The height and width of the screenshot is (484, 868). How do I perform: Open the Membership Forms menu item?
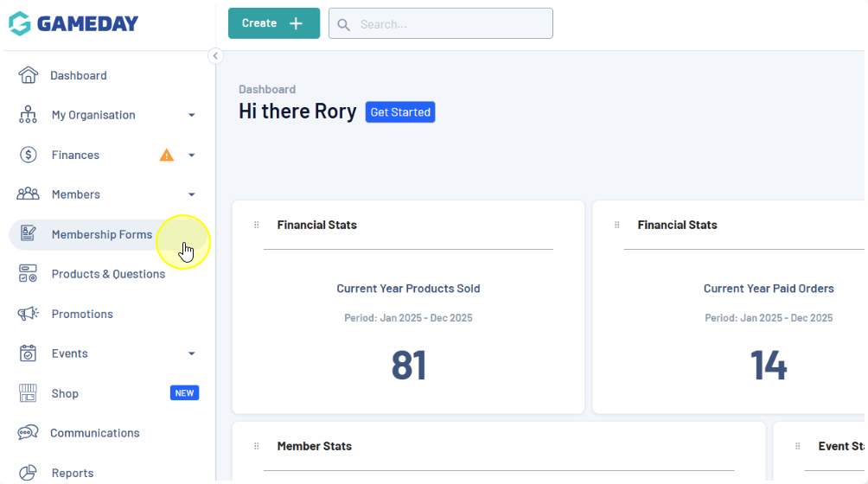[101, 234]
